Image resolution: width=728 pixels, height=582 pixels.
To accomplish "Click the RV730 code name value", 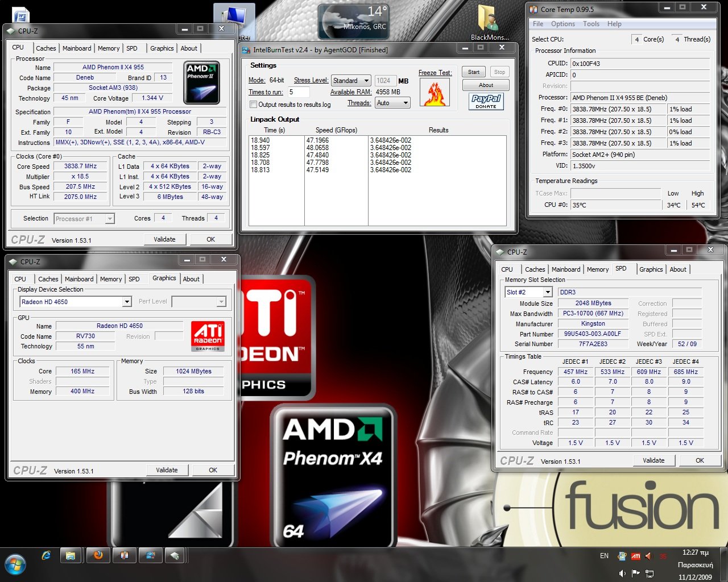I will [86, 336].
